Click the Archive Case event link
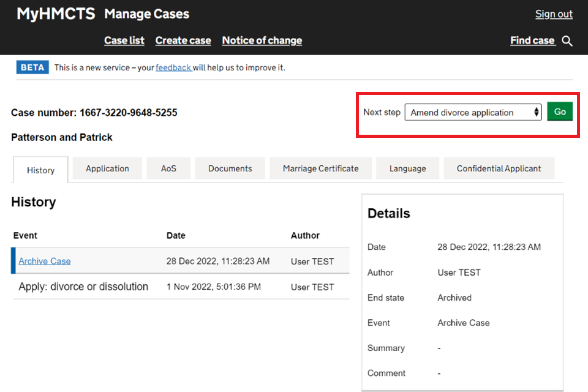588x392 pixels. [x=45, y=261]
